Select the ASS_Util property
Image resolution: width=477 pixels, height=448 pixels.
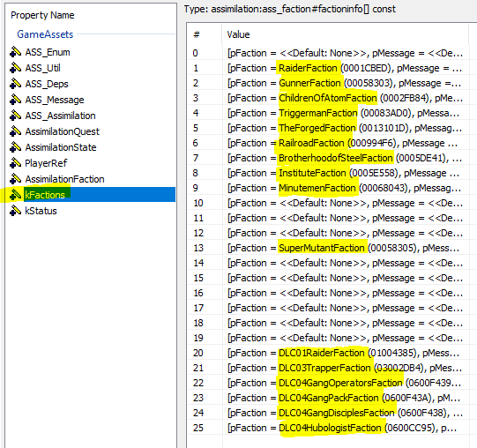tap(43, 68)
